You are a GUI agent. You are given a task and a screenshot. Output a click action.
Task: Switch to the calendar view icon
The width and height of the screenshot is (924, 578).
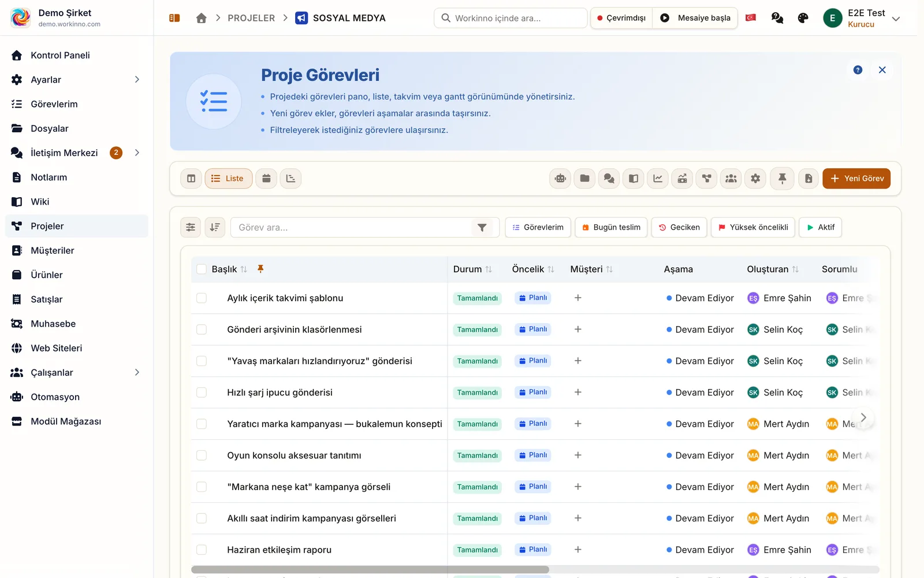tap(266, 179)
